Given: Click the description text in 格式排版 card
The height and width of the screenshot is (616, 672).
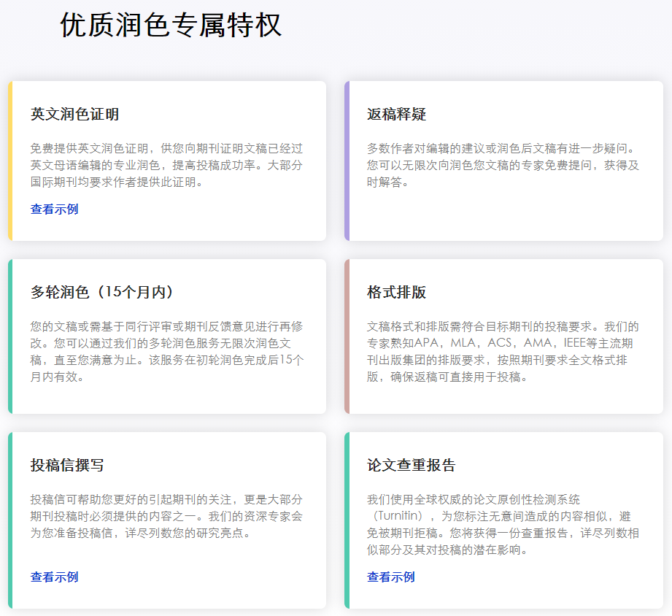Looking at the screenshot, I should pyautogui.click(x=503, y=352).
